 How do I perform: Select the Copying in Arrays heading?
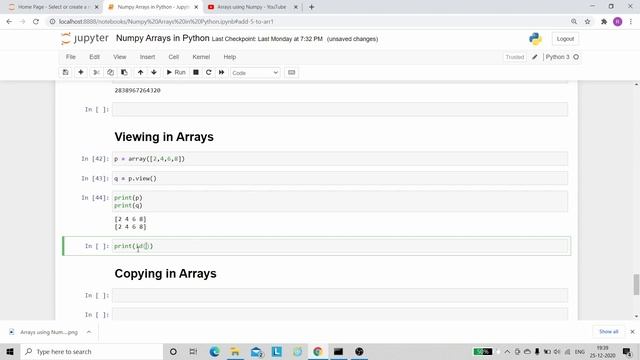click(x=165, y=273)
